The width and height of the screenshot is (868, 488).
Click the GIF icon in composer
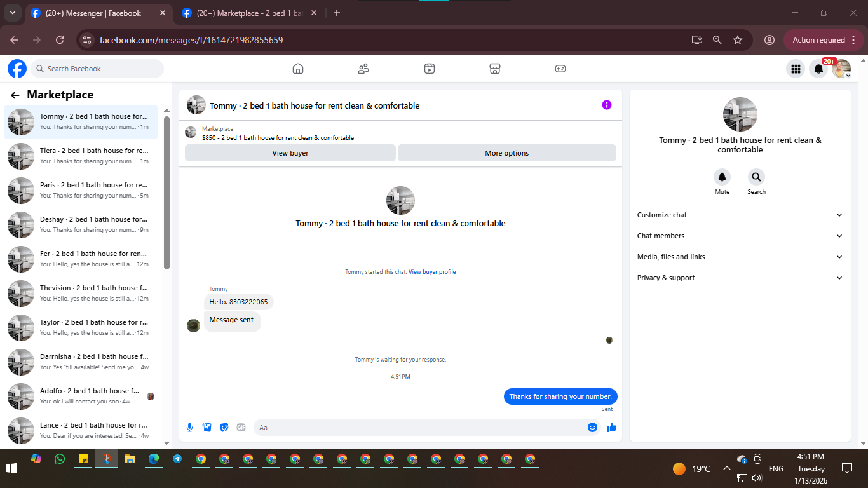click(x=241, y=428)
